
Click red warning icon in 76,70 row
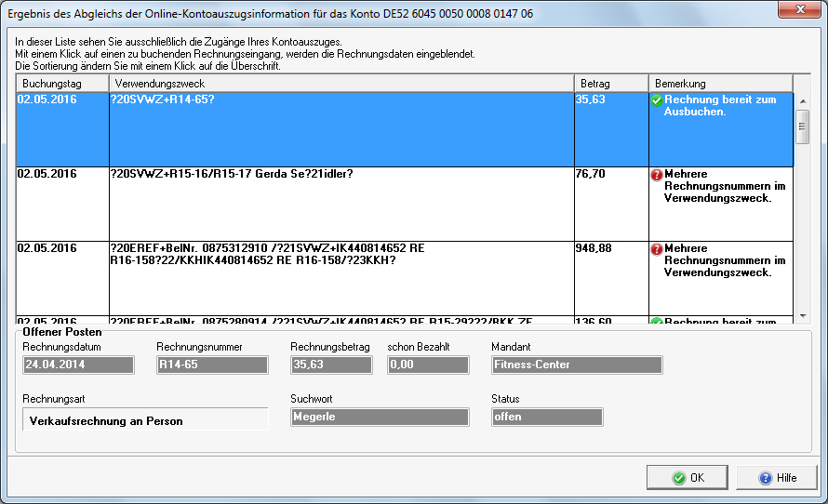(657, 174)
